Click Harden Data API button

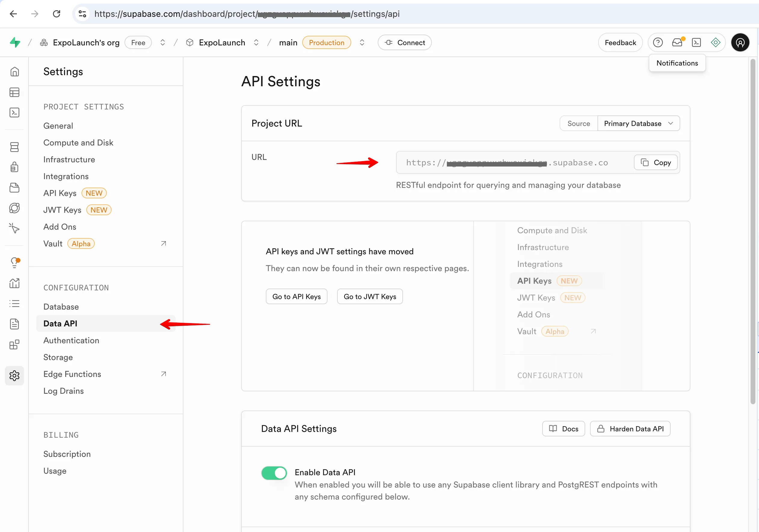pyautogui.click(x=630, y=429)
